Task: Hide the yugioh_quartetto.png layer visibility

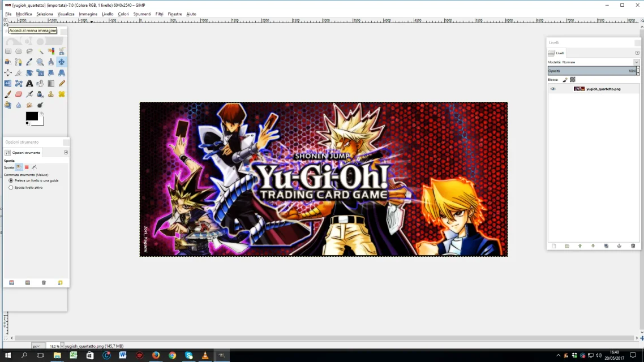Action: pos(553,89)
